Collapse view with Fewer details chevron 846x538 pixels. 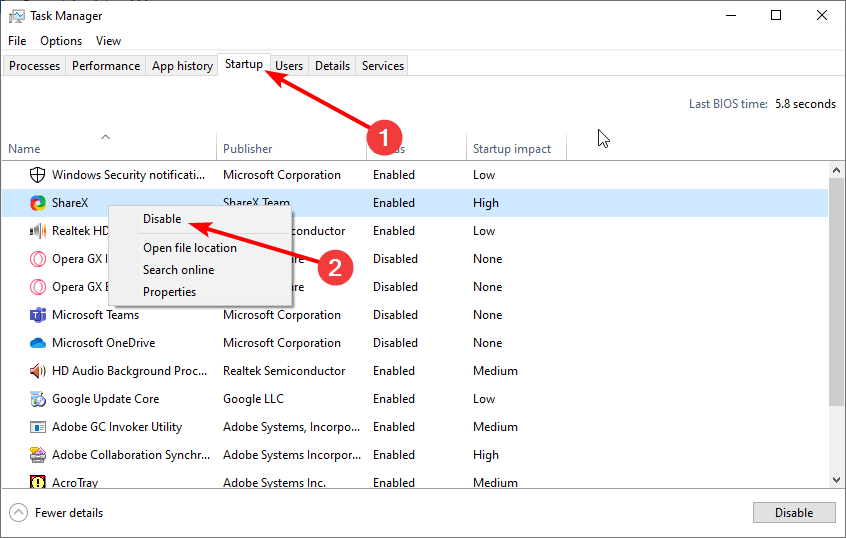[18, 513]
